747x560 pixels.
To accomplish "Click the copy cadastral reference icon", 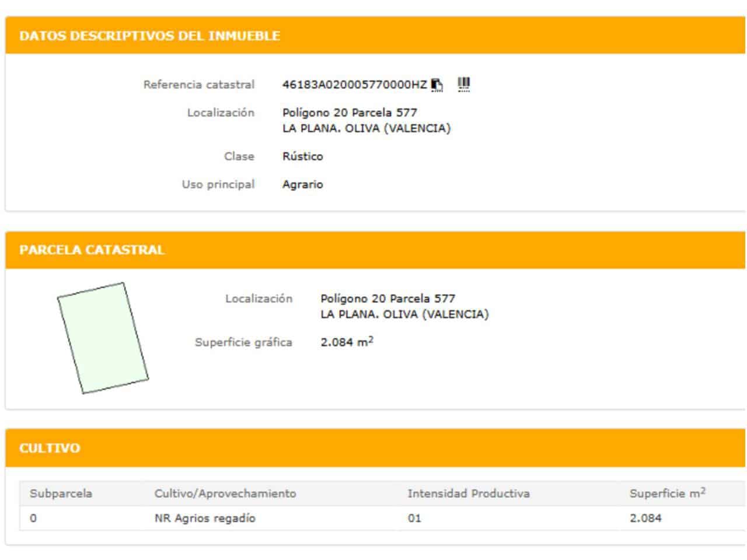I will pyautogui.click(x=437, y=85).
